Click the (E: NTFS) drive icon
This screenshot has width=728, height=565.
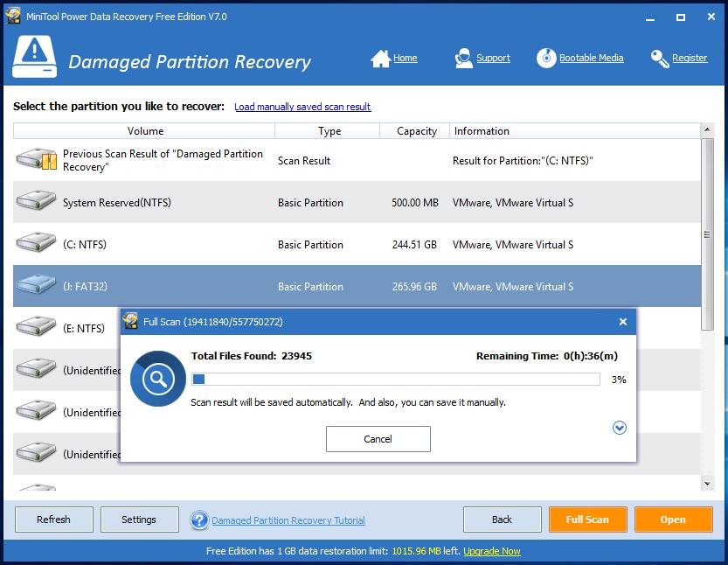(36, 327)
